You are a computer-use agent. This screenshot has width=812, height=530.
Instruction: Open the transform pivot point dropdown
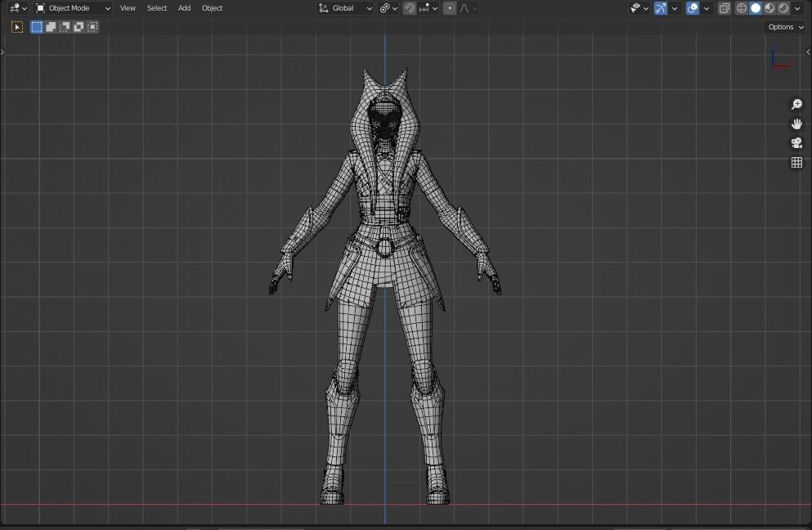(388, 8)
